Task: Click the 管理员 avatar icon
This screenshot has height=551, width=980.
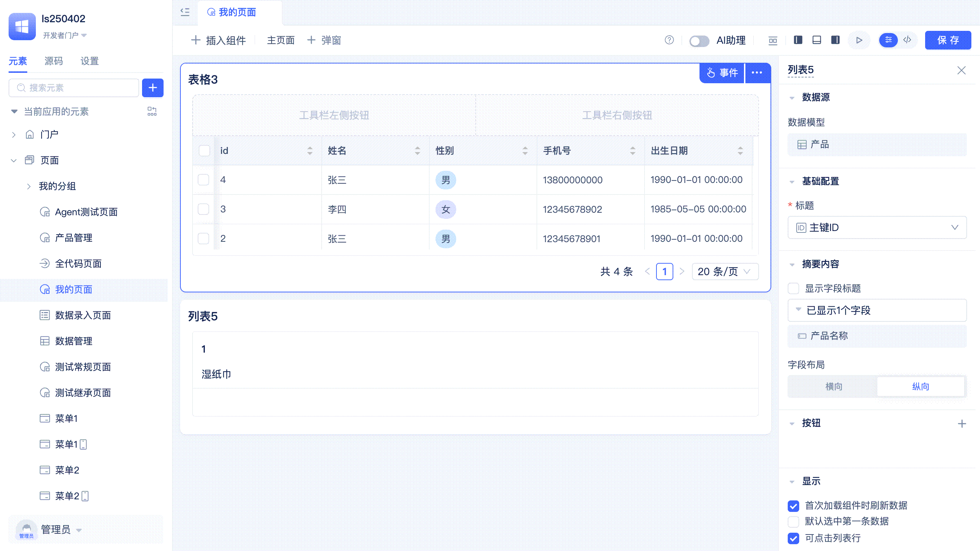Action: click(x=26, y=529)
